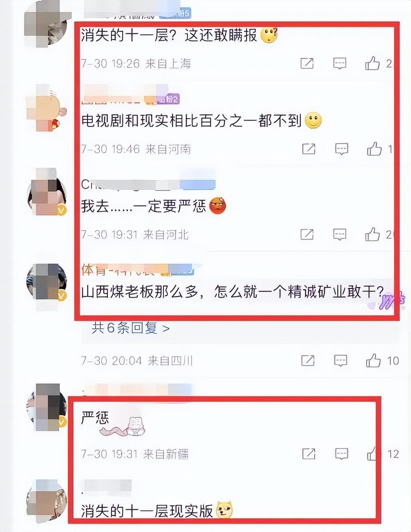The width and height of the screenshot is (411, 532).
Task: Repost the 新疆 comment 严惩
Action: coord(309,454)
